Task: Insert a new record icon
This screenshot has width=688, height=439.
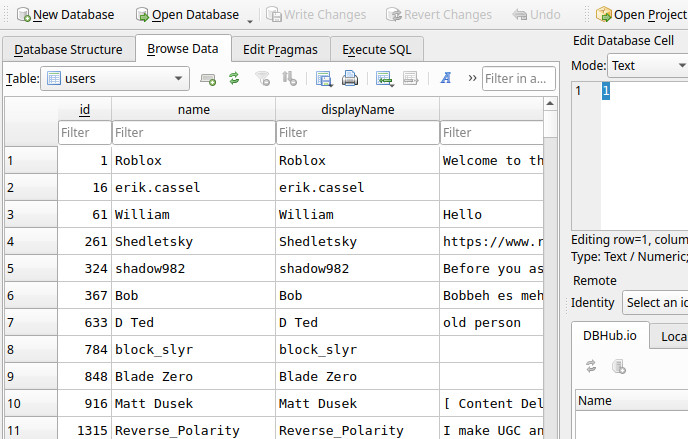Action: tap(384, 79)
